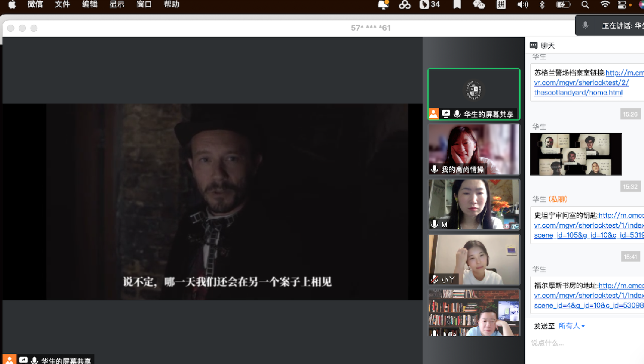Select 华生的屏幕共享 participant tile

point(474,94)
